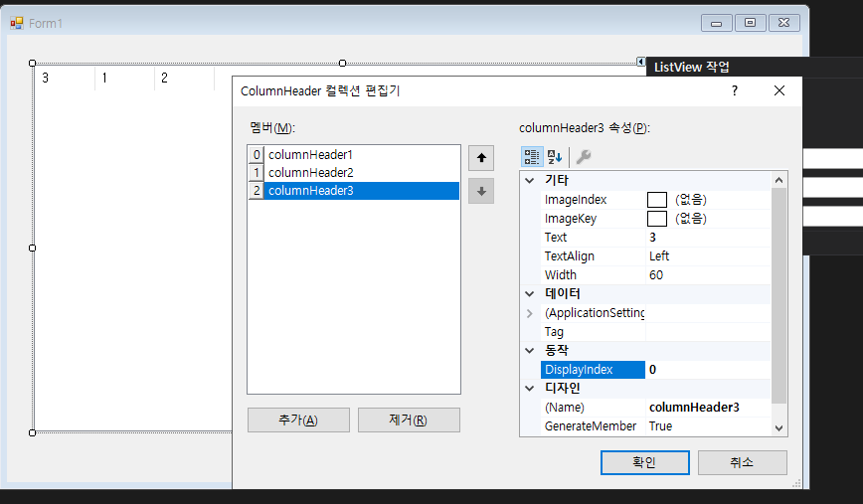Screen dimensions: 863x504
Task: Collapse the 데이터 category
Action: click(x=530, y=294)
